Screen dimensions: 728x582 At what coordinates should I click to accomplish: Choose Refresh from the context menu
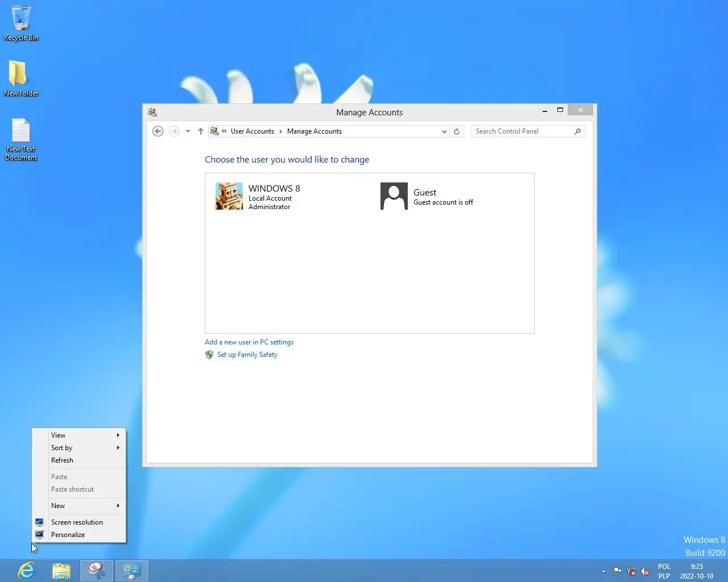[79, 460]
